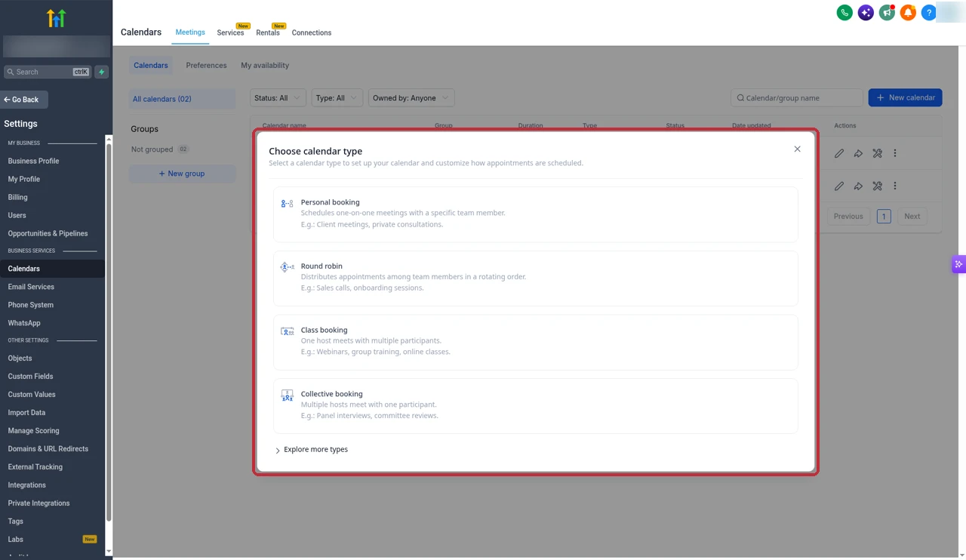Screen dimensions: 966x560
Task: Click the Next pagination button
Action: [912, 216]
